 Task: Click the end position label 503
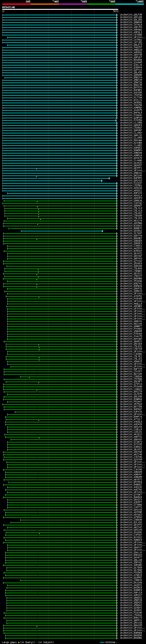(115, 11)
